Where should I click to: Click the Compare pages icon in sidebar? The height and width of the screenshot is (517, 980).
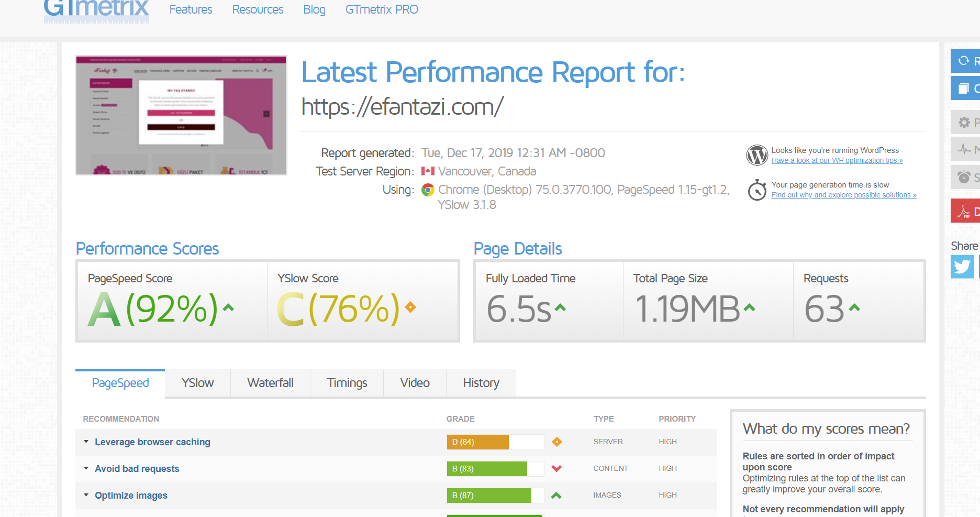click(963, 88)
